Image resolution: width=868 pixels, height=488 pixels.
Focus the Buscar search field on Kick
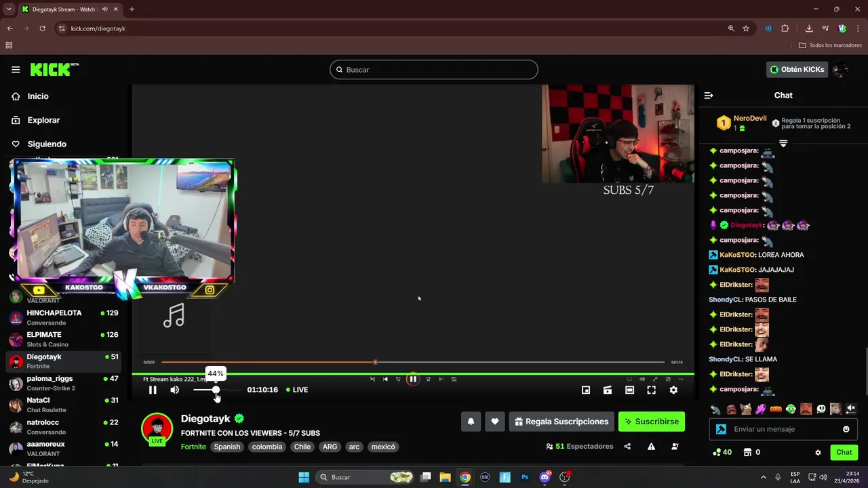pos(434,69)
